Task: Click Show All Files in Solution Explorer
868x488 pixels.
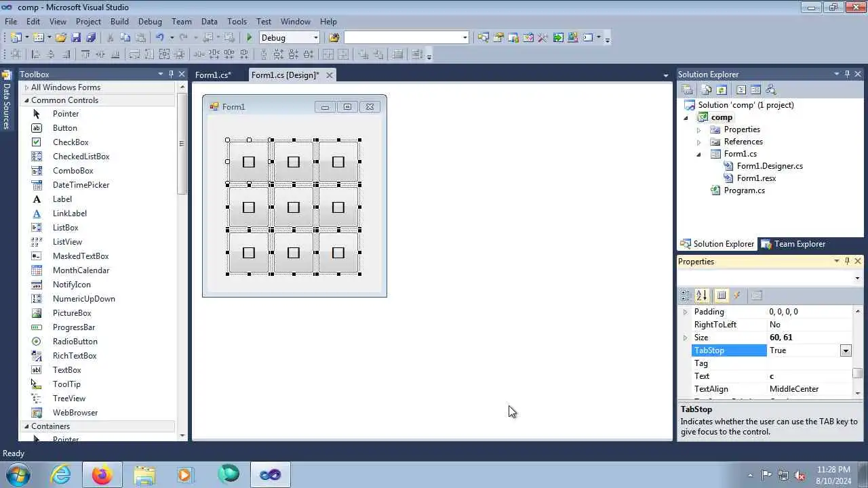Action: (707, 89)
